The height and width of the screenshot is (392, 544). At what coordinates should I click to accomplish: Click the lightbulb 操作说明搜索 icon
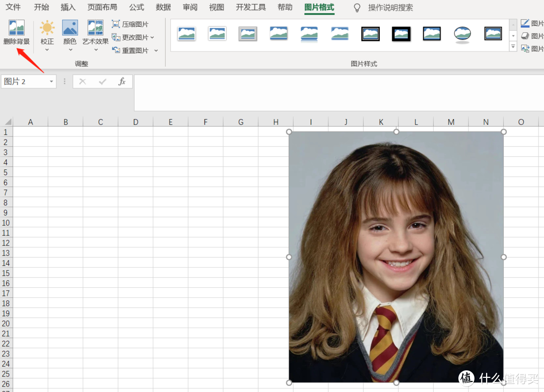point(357,8)
